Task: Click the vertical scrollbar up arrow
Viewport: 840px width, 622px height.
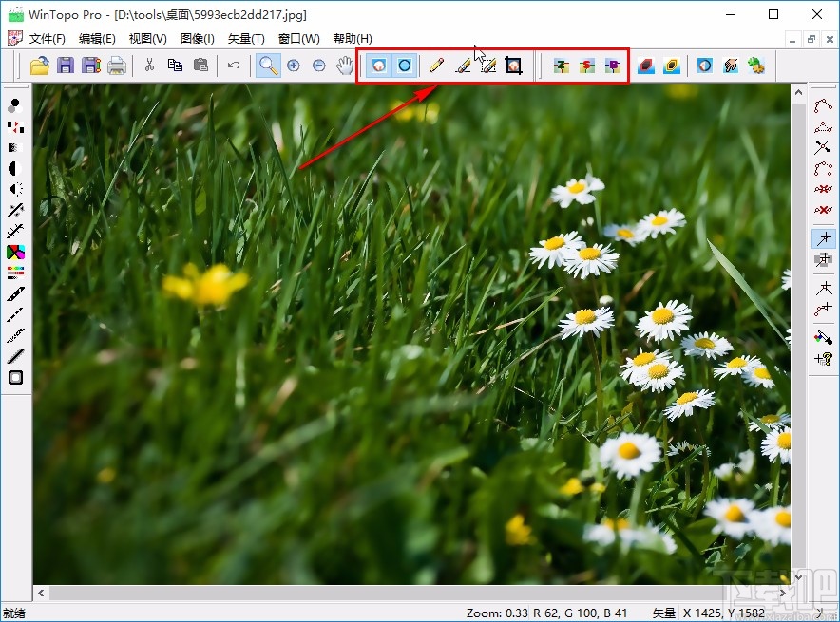Action: (798, 91)
